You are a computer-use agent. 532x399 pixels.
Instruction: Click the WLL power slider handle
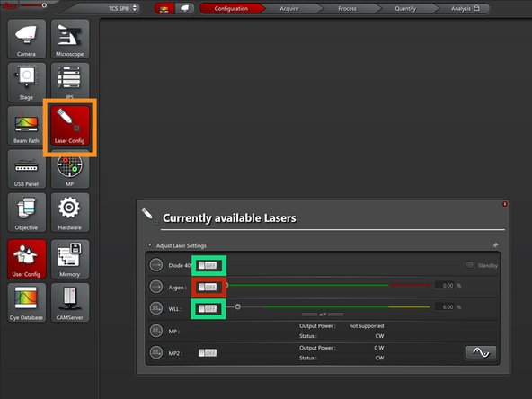tap(238, 306)
